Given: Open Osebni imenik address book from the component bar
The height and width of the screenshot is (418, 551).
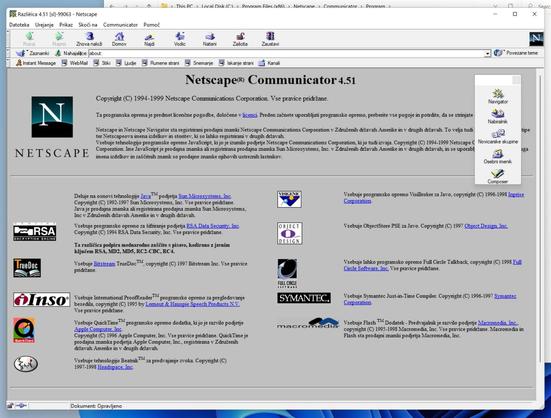Looking at the screenshot, I should (498, 157).
